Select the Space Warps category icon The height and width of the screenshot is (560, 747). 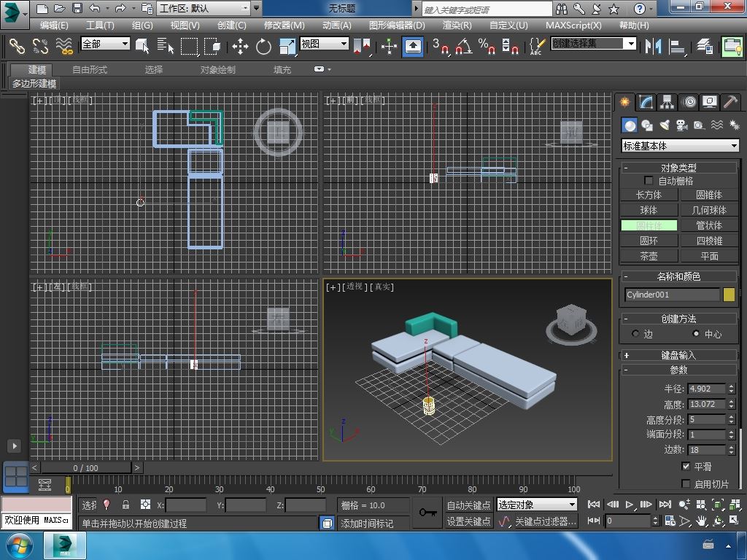tap(716, 125)
